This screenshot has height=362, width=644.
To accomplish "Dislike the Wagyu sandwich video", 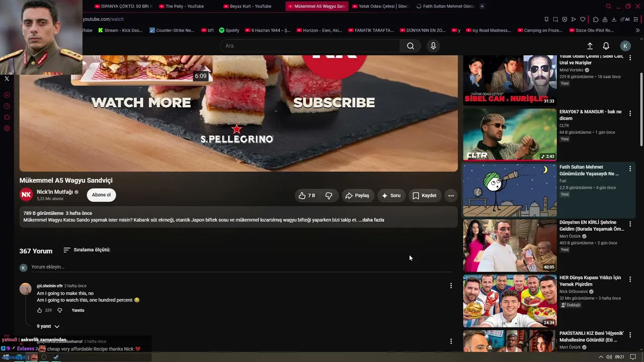I will [x=329, y=196].
